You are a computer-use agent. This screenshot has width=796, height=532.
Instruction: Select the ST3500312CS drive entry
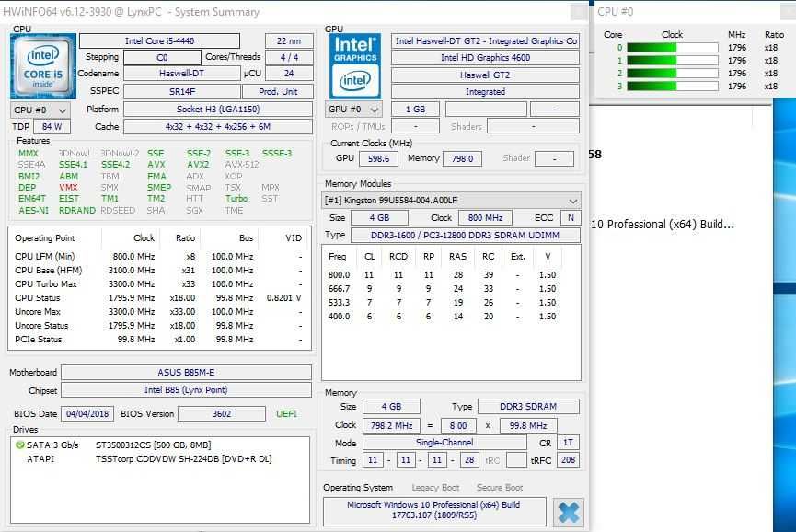pyautogui.click(x=154, y=445)
